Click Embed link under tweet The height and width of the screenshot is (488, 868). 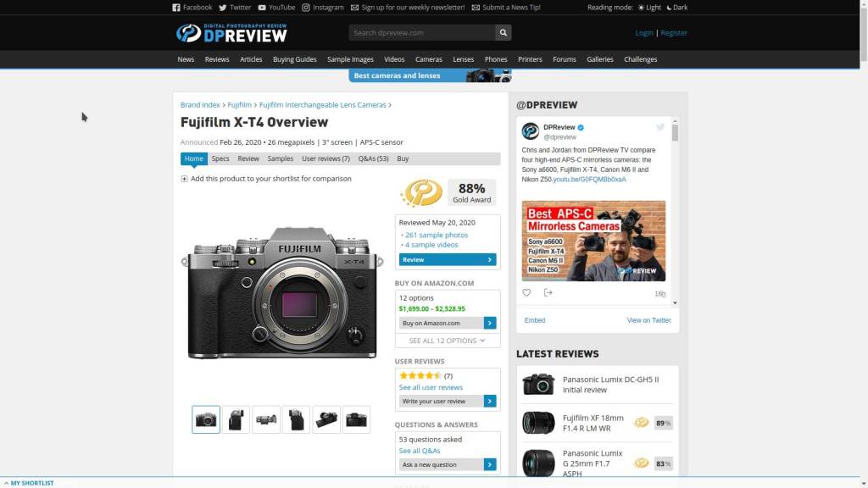(x=535, y=320)
